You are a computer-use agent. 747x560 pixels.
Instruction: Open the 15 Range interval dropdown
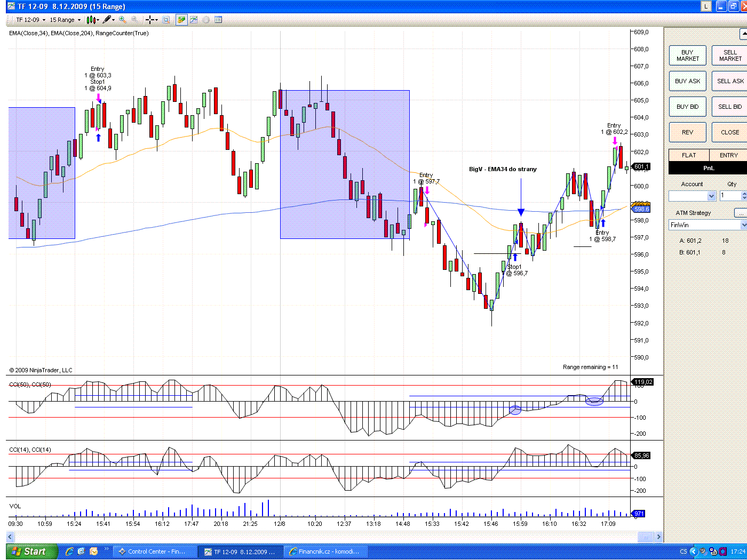click(65, 20)
